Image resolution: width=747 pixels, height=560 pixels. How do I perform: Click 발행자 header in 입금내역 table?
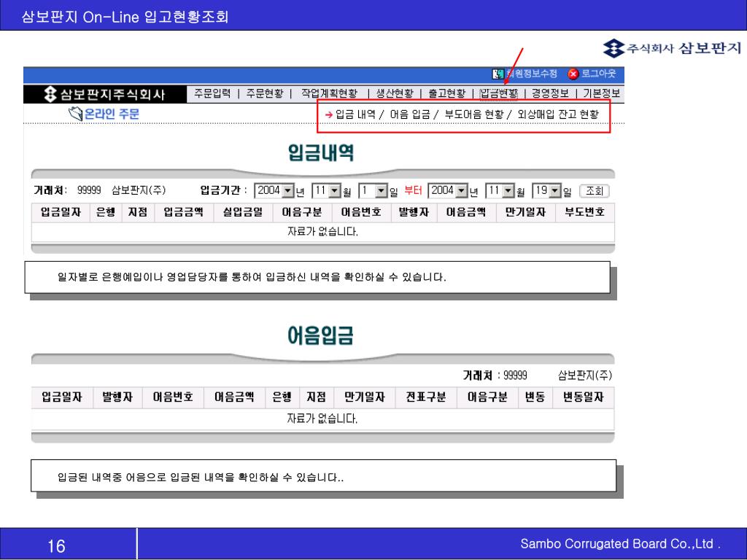(414, 212)
